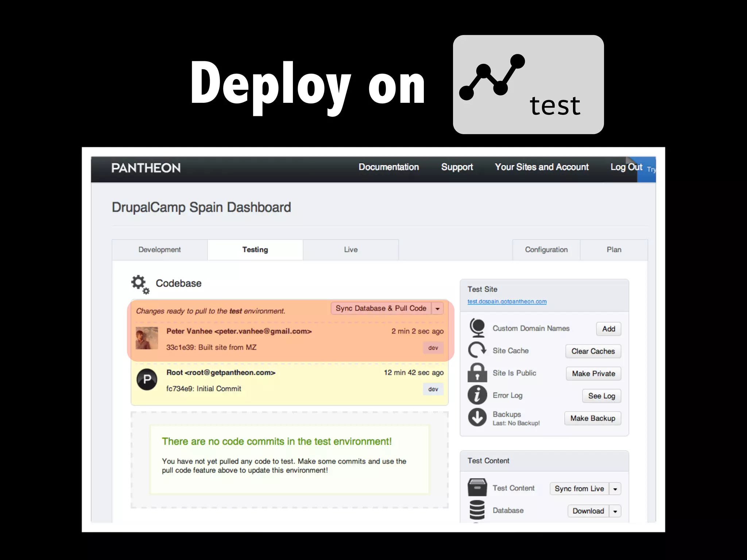Screen dimensions: 747x560
Task: Click 'There are no code commits' message
Action: coord(277,442)
